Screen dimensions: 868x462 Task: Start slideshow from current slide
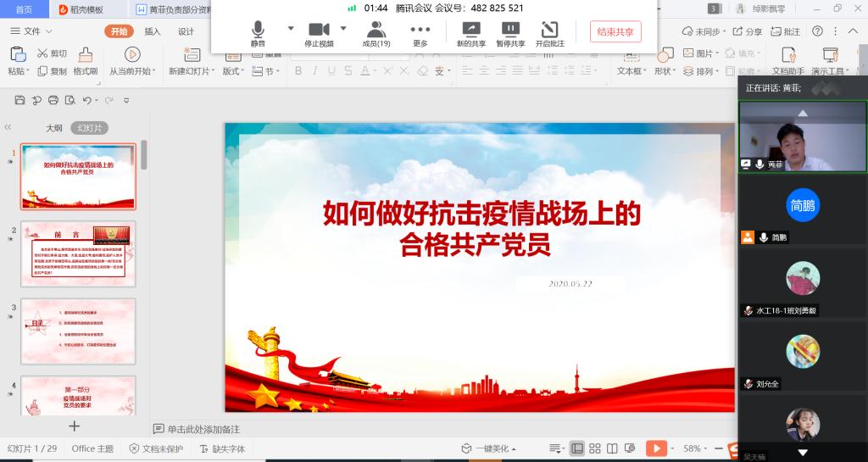[132, 59]
